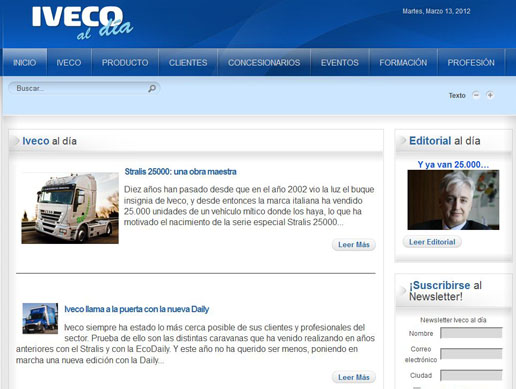Open the Stralis truck thumbnail

pyautogui.click(x=70, y=208)
